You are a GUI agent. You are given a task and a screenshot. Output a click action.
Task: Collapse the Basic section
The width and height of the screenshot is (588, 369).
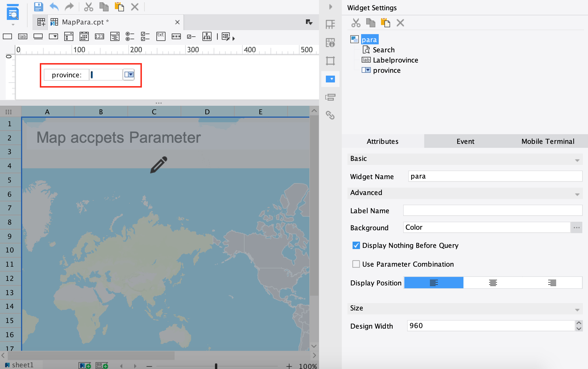click(x=577, y=160)
